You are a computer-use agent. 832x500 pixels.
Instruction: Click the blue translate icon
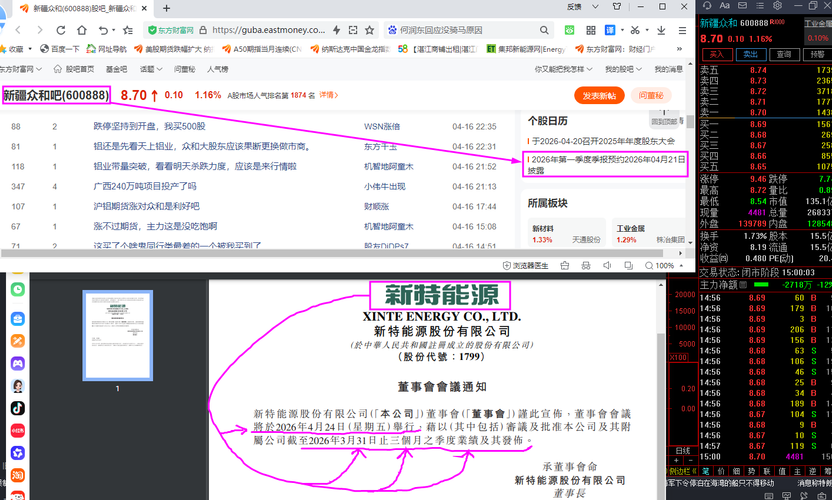(610, 30)
